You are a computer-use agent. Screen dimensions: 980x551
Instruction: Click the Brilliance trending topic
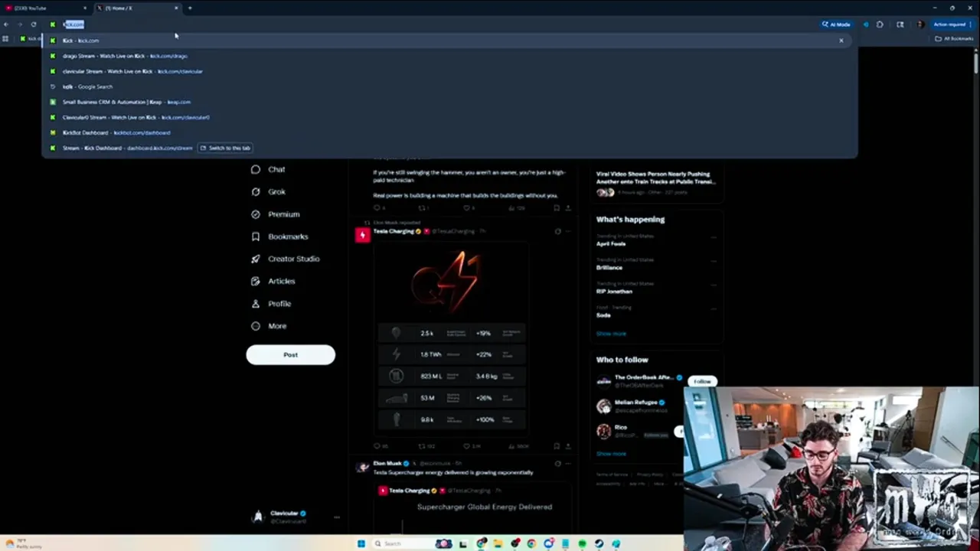click(609, 267)
